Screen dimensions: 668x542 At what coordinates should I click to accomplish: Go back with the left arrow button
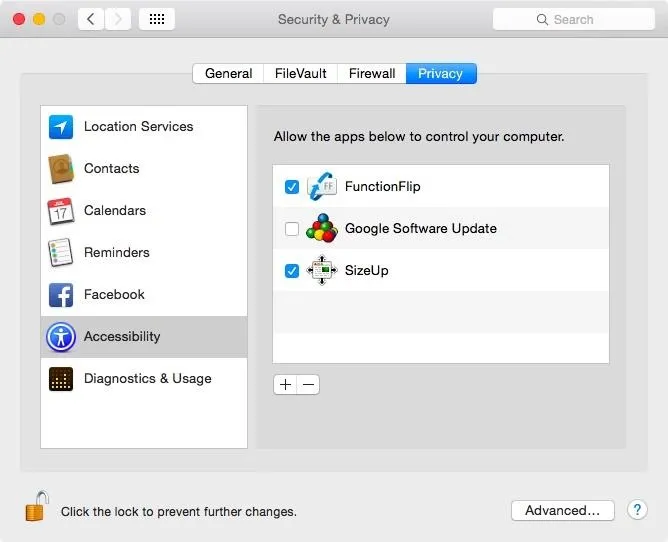(91, 19)
